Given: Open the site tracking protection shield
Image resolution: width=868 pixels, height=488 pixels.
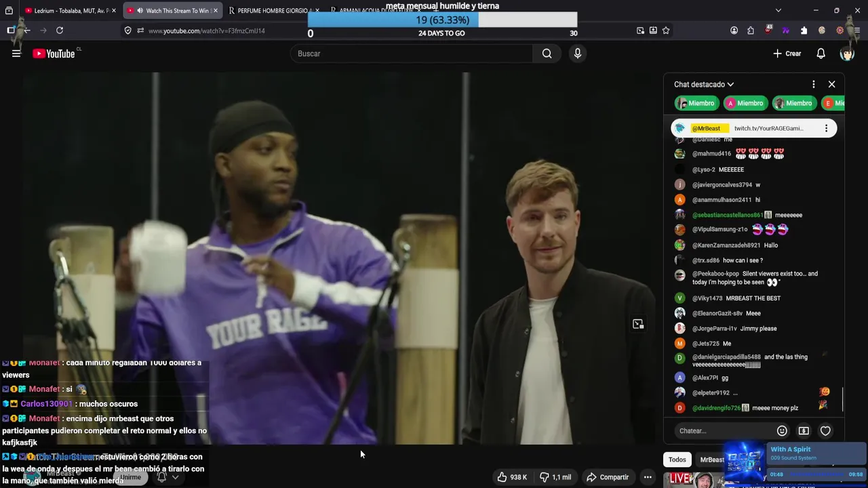Looking at the screenshot, I should click(x=127, y=30).
